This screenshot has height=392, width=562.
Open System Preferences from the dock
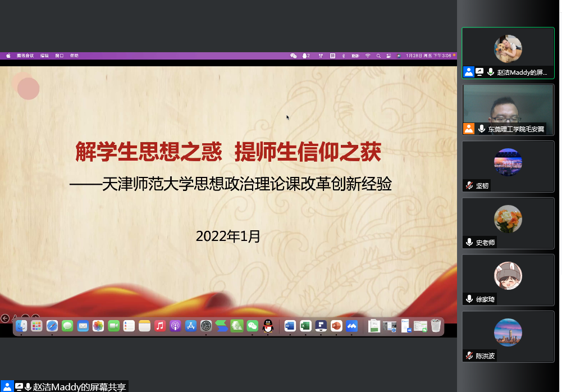(x=206, y=326)
